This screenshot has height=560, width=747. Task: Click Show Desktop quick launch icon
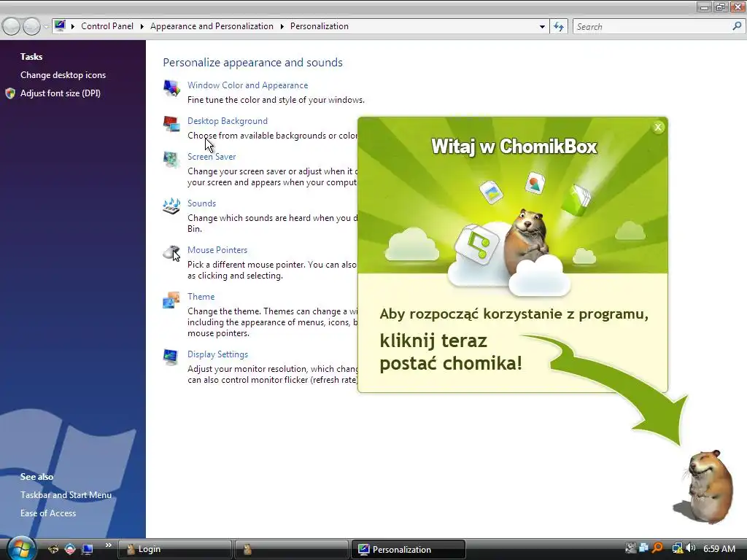88,550
